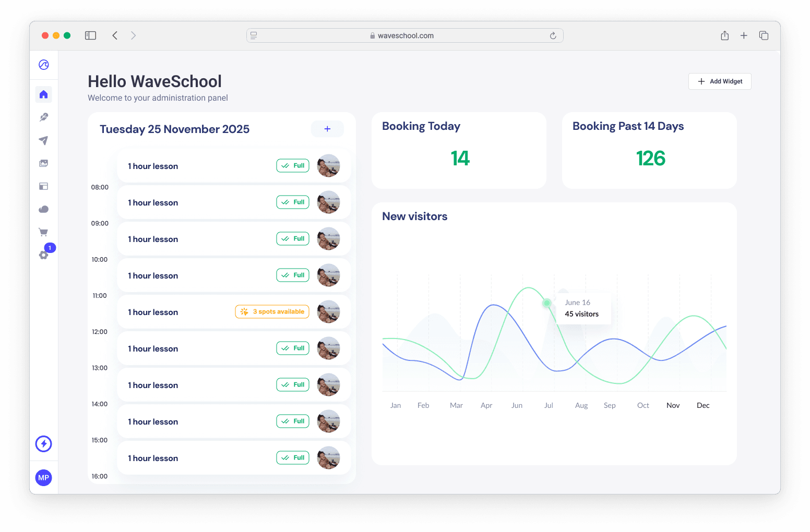Open the lightning bolt quick actions icon
The width and height of the screenshot is (810, 532).
(x=44, y=444)
